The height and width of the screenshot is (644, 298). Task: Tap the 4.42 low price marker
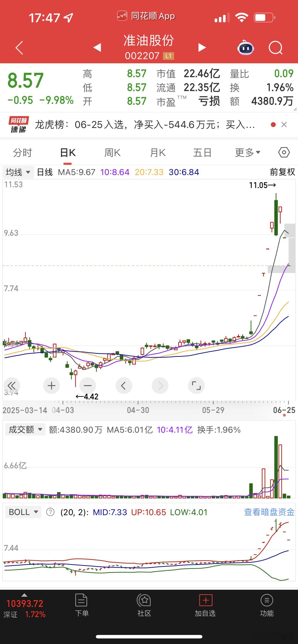point(87,396)
